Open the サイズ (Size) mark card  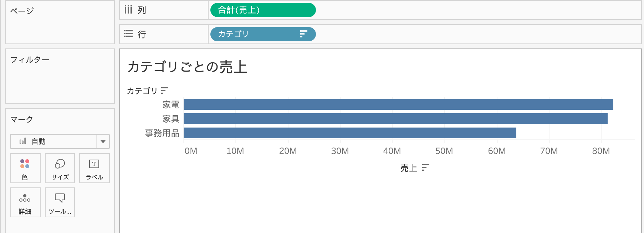pos(60,168)
